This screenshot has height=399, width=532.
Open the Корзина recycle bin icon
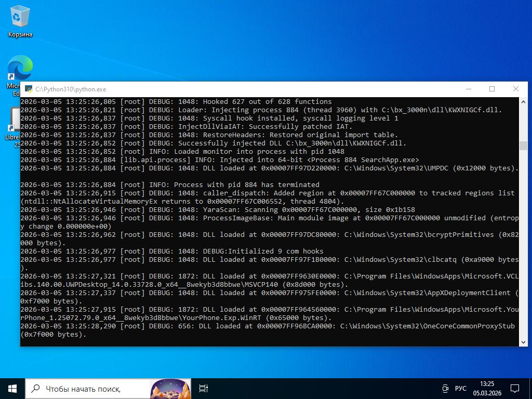coord(20,21)
